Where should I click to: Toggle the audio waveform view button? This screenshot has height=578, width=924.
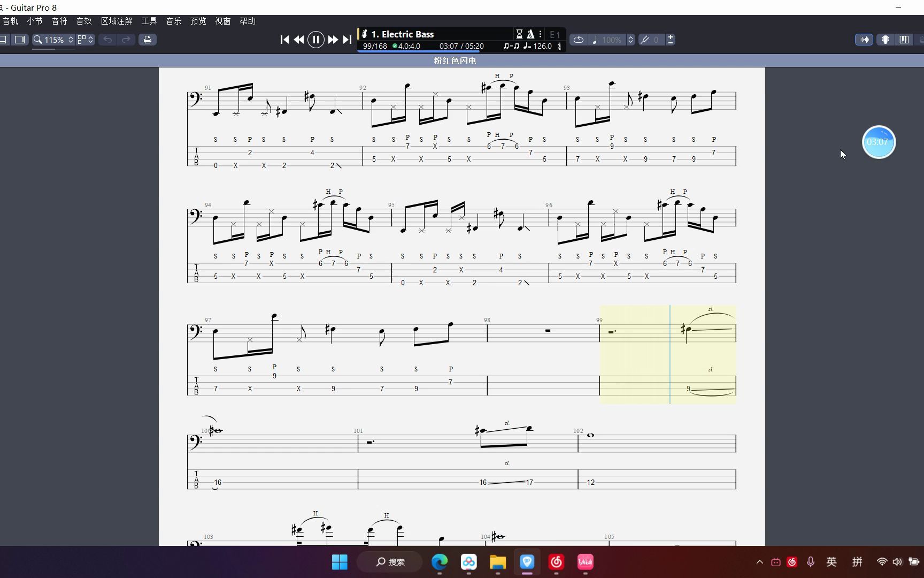864,40
